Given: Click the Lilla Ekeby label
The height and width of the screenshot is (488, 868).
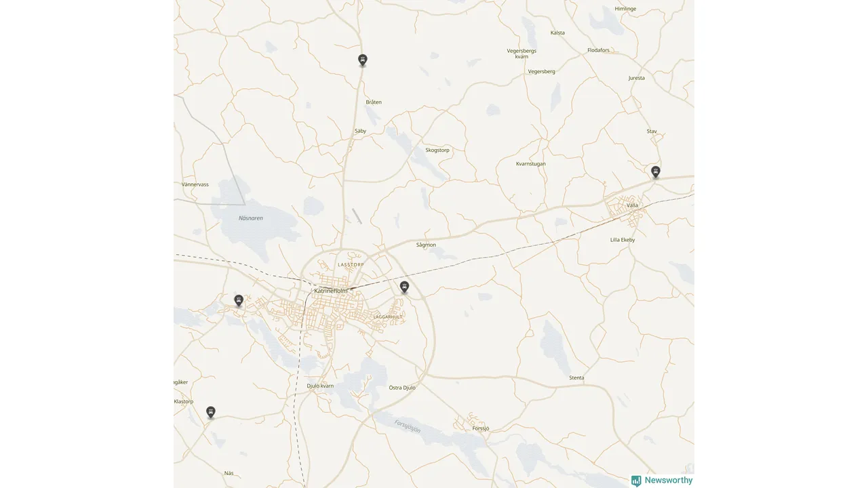Looking at the screenshot, I should [x=623, y=240].
